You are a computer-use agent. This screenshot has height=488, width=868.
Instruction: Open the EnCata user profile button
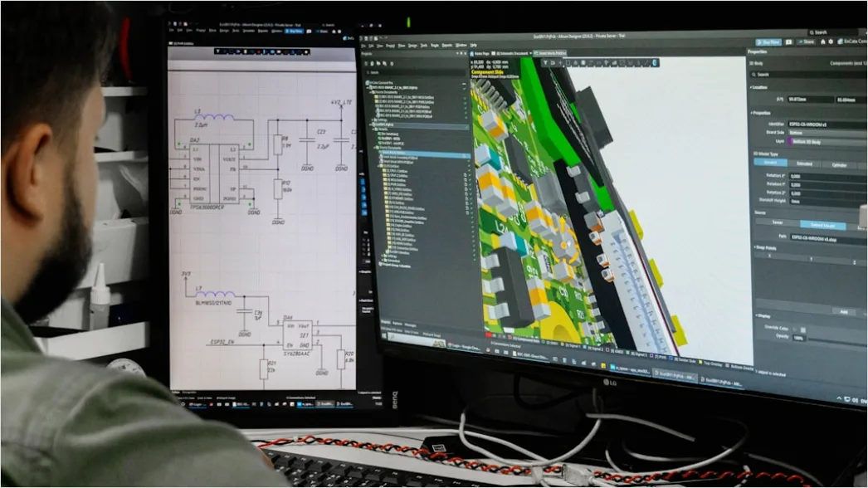tap(854, 41)
